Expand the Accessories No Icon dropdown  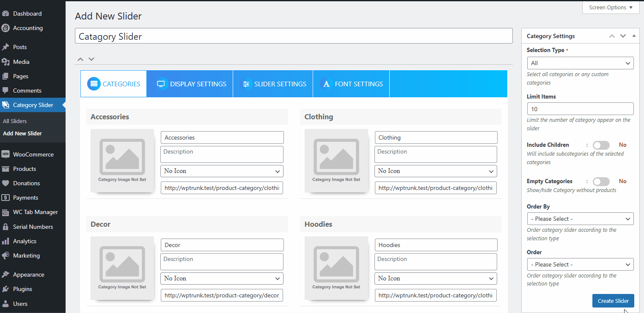point(222,171)
